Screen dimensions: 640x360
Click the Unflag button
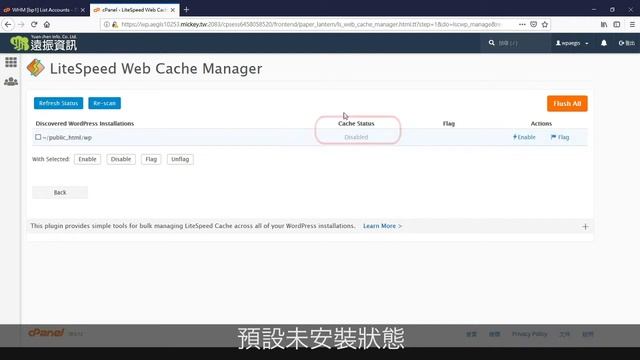point(180,159)
